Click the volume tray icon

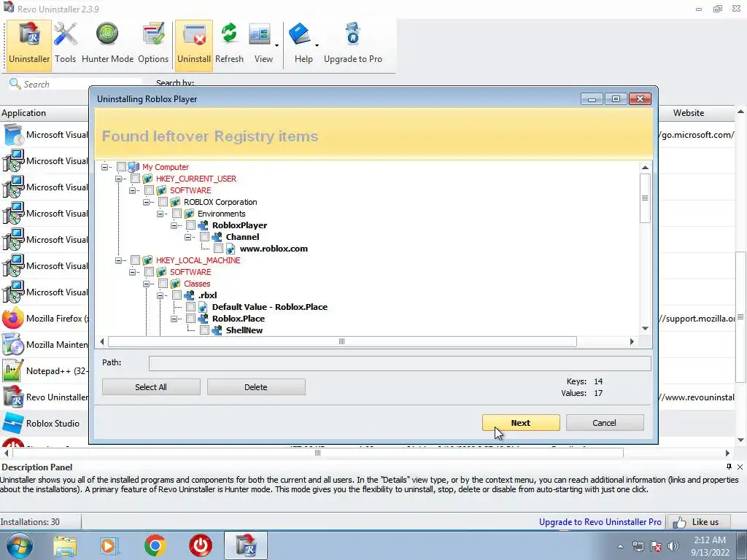(x=673, y=546)
